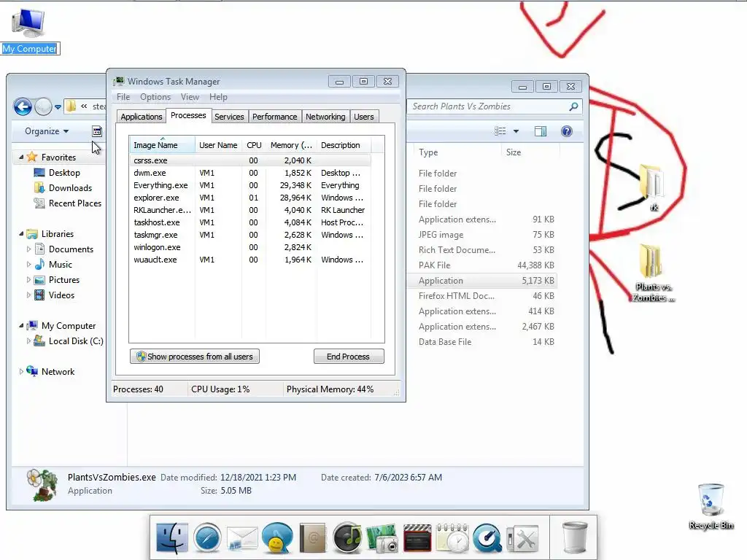
Task: Select the taskmgr.exe process row
Action: [249, 235]
